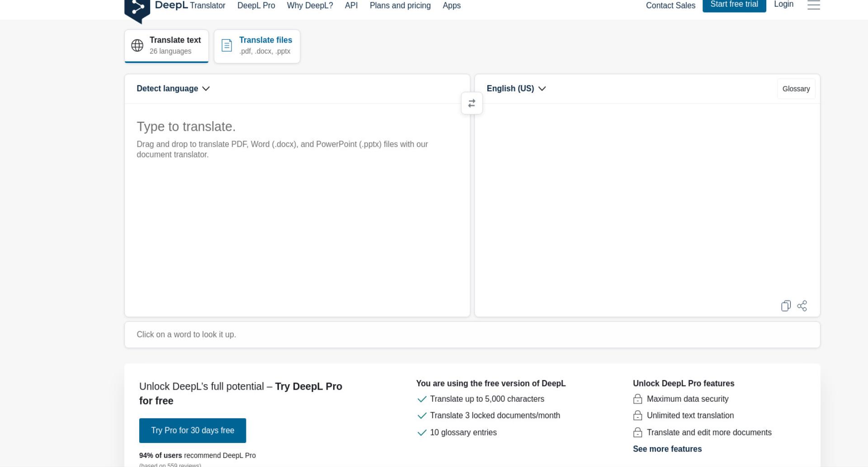The image size is (868, 467).
Task: Open the English (US) target language dropdown
Action: (x=516, y=89)
